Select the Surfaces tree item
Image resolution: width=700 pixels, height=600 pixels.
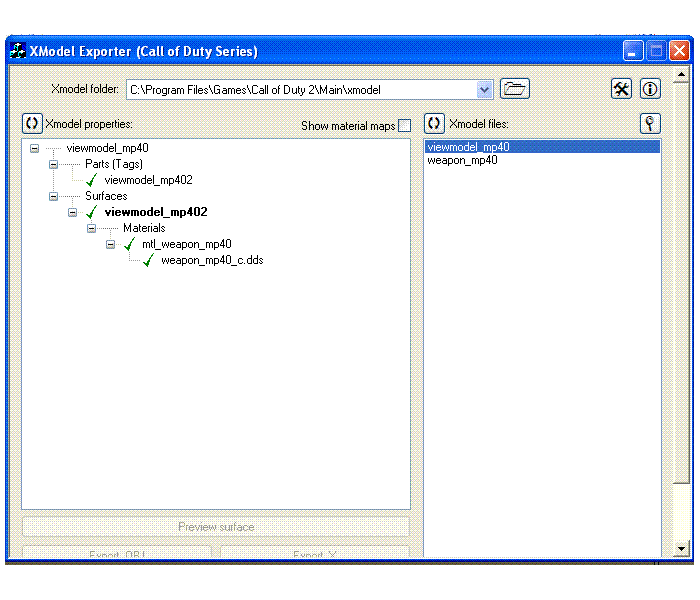tap(106, 196)
